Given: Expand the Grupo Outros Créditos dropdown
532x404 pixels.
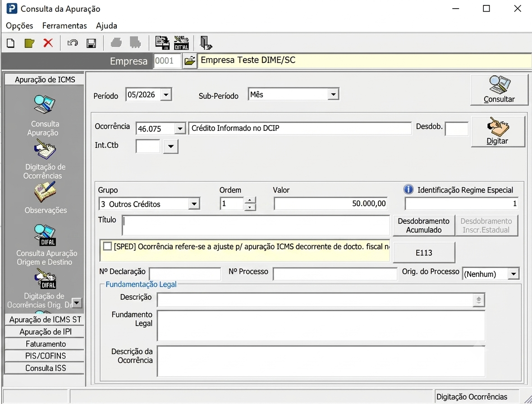Looking at the screenshot, I should 194,204.
